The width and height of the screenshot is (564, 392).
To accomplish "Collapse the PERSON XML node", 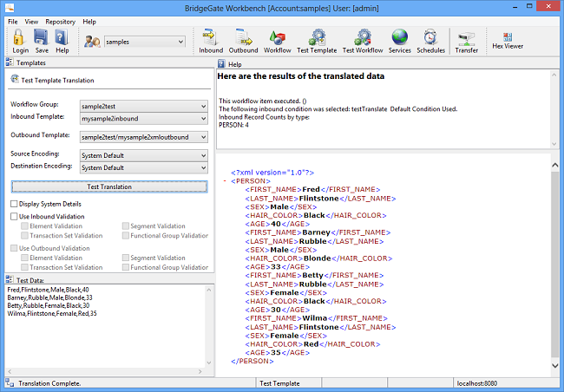I will coord(226,181).
